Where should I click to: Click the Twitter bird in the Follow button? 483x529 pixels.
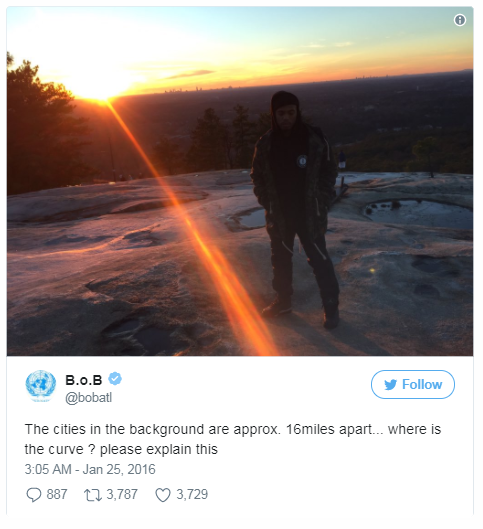pos(390,385)
